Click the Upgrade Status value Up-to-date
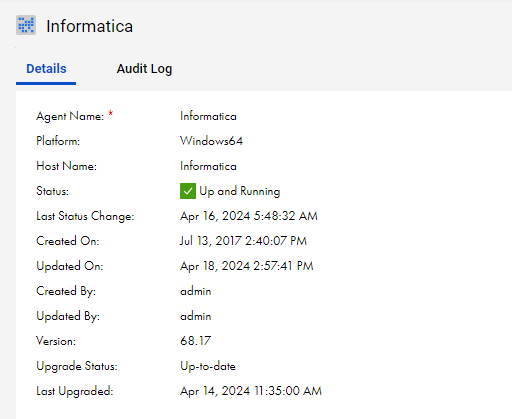This screenshot has height=419, width=512. tap(208, 366)
